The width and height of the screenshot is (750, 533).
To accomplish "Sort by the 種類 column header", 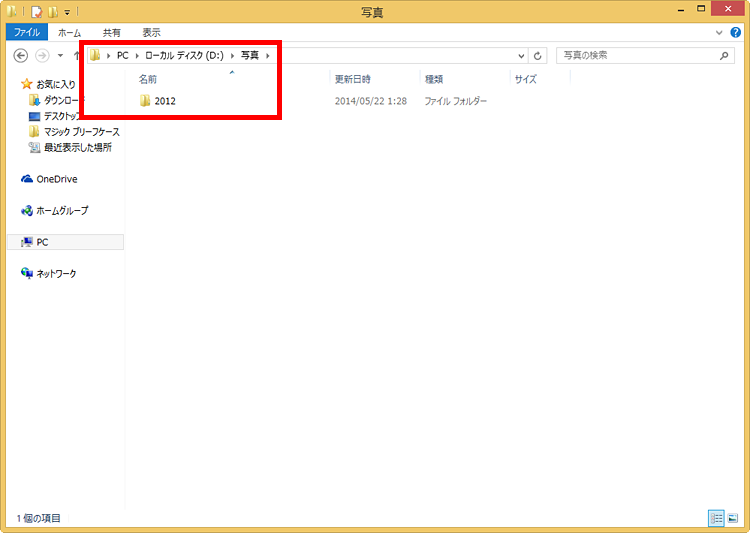I will (x=434, y=79).
